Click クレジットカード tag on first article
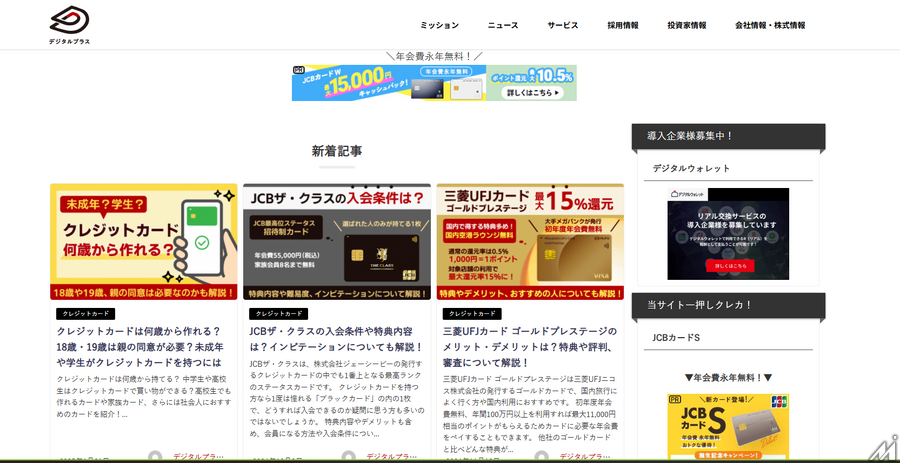Screen dimensions: 900x463 [86, 314]
